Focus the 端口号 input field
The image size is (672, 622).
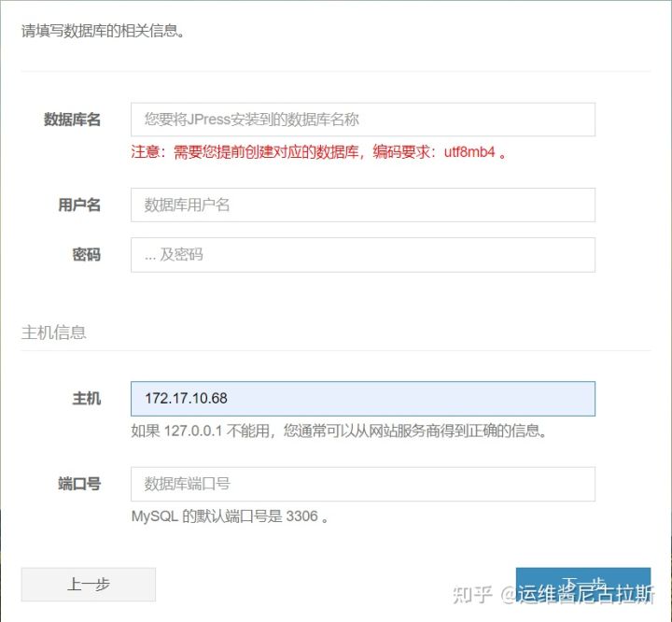coord(362,484)
